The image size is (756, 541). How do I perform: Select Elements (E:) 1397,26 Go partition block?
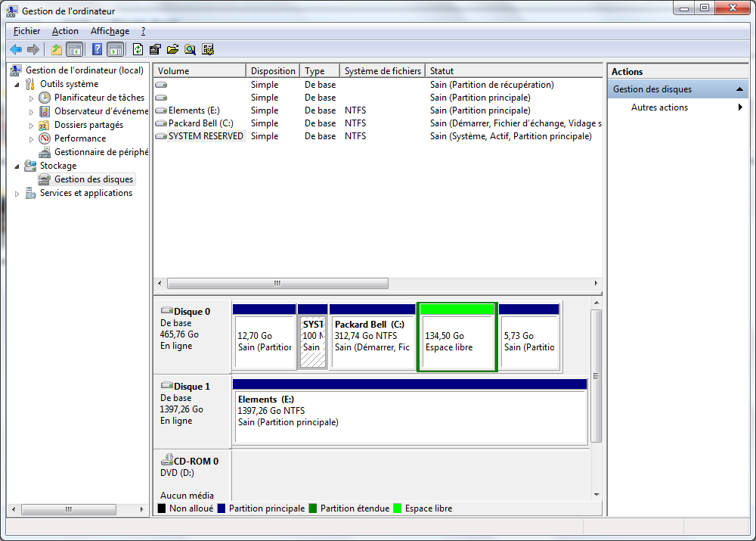pyautogui.click(x=410, y=412)
